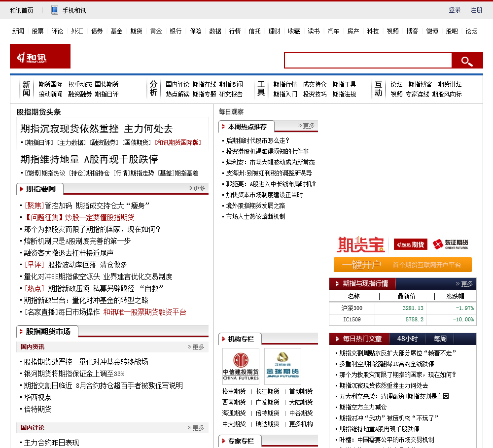Image resolution: width=493 pixels, height=448 pixels.
Task: Focus the search input field
Action: [x=368, y=60]
